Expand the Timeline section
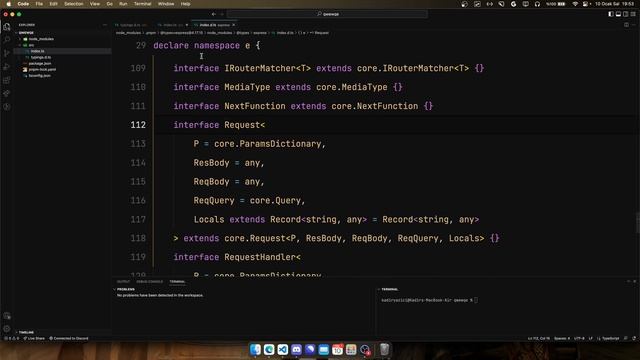640x360 pixels. click(26, 332)
